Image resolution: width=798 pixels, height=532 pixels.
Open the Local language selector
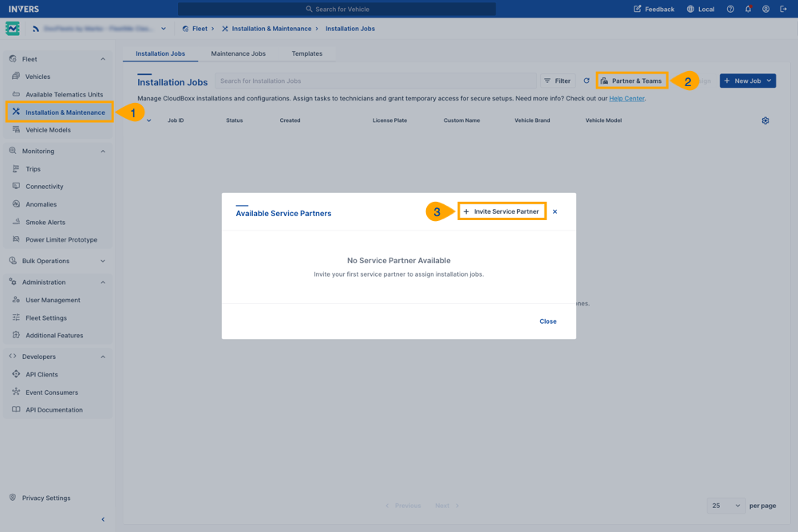click(x=701, y=10)
